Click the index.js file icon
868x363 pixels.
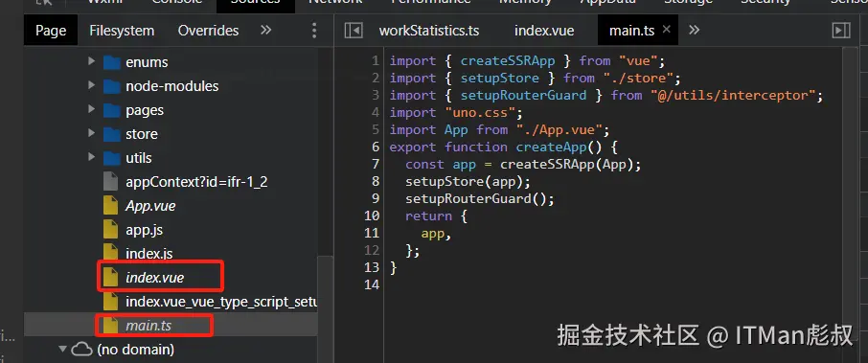[x=111, y=254]
